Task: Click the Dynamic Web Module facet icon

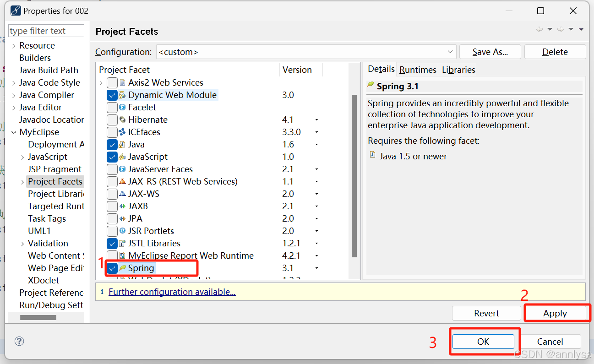Action: (122, 95)
